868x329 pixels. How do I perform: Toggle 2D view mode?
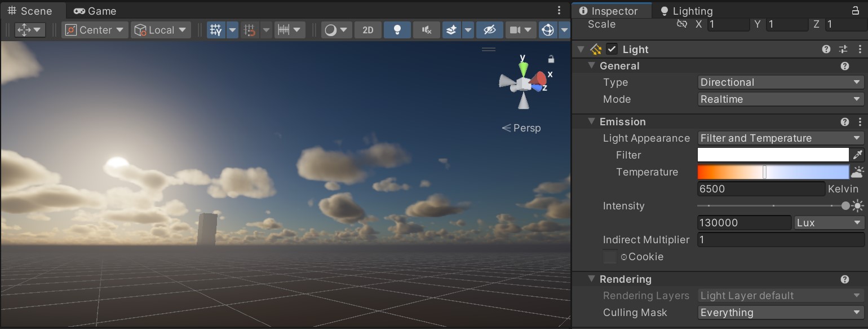pos(367,30)
